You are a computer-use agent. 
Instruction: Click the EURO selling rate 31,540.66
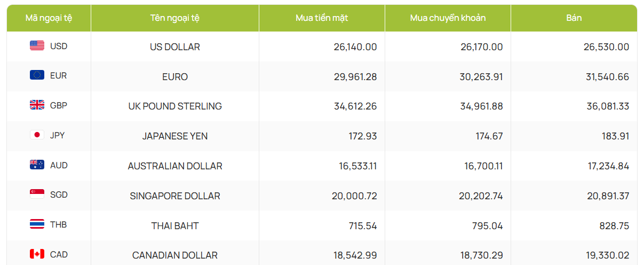[x=607, y=77]
